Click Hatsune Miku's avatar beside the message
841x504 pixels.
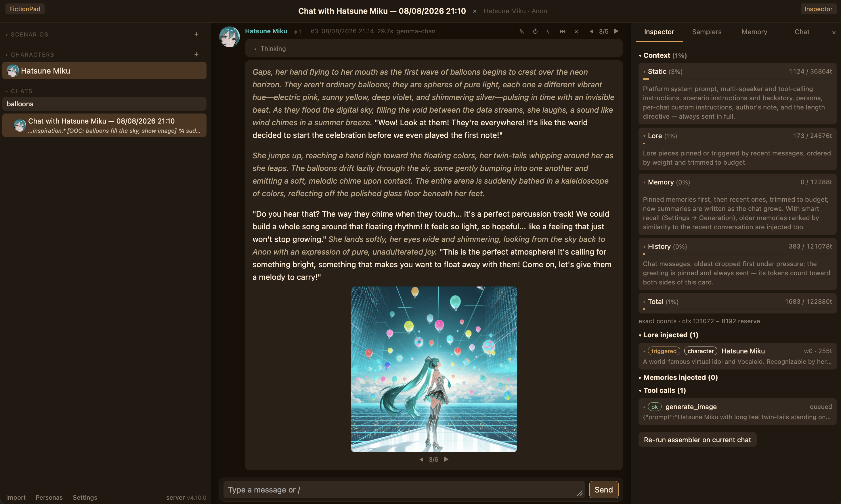[230, 37]
